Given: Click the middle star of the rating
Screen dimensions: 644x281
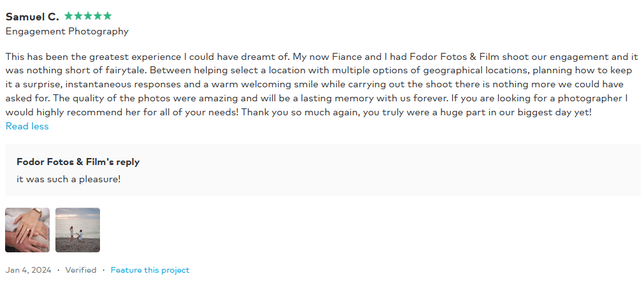Looking at the screenshot, I should coord(88,16).
